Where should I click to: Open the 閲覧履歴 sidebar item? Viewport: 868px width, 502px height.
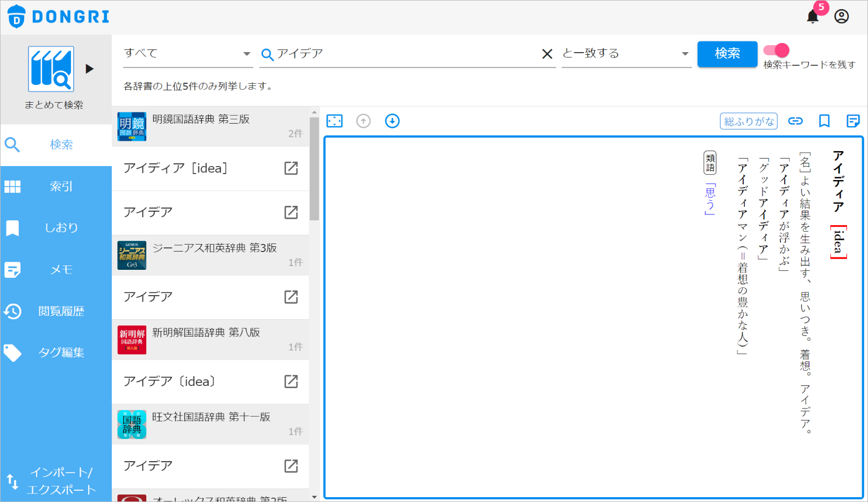[x=56, y=311]
